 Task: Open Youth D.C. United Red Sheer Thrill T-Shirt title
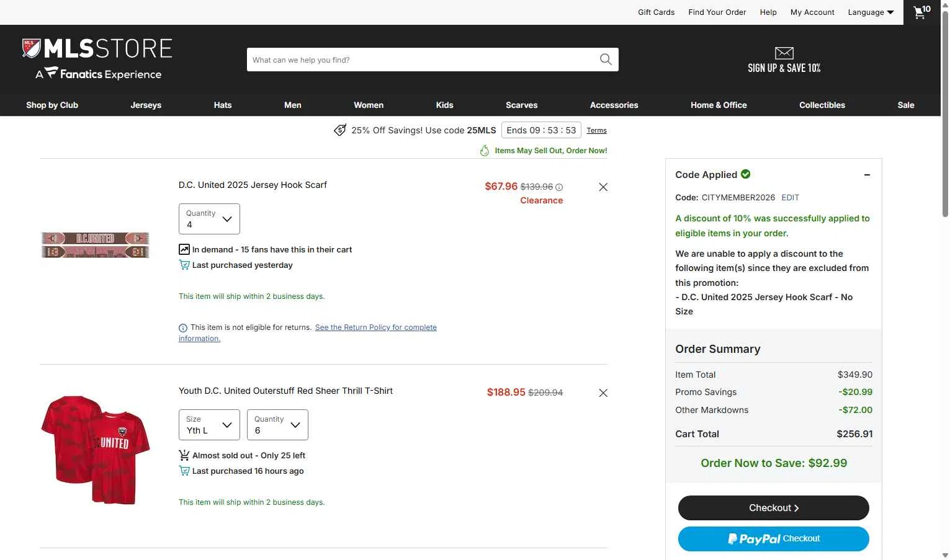tap(285, 391)
